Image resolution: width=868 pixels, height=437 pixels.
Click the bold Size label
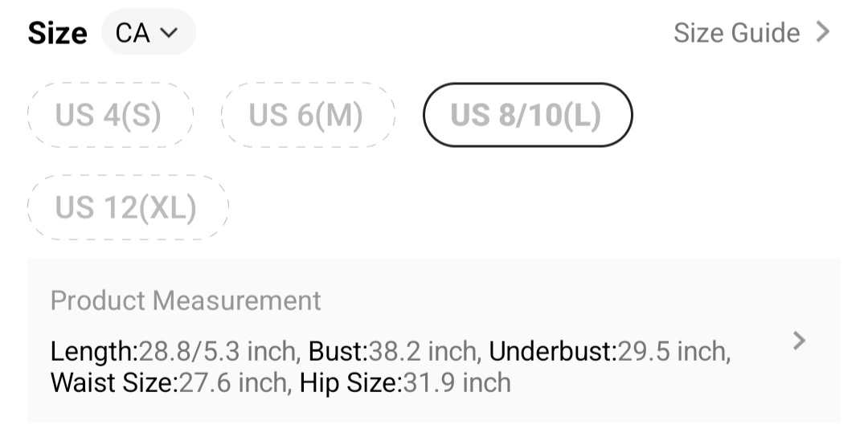click(x=57, y=34)
